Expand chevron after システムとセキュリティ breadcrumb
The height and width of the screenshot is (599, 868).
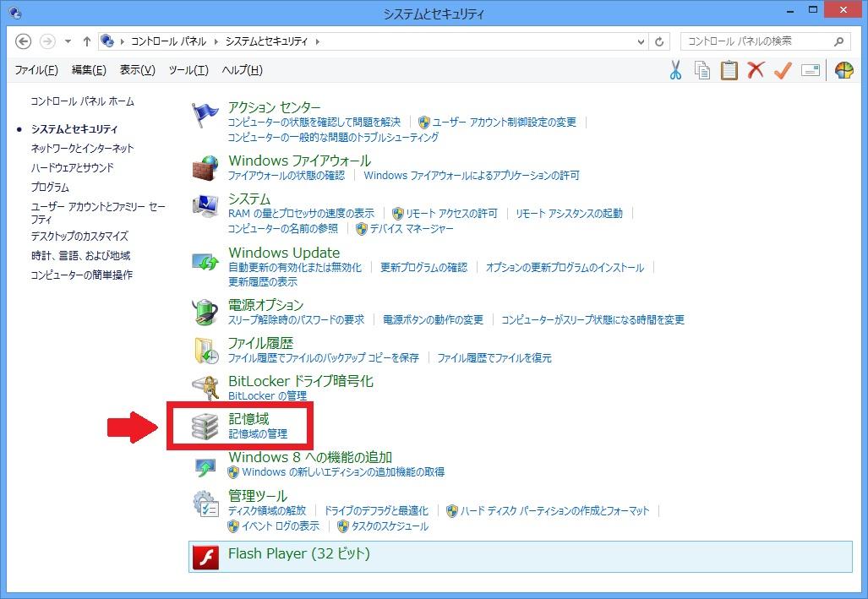318,41
